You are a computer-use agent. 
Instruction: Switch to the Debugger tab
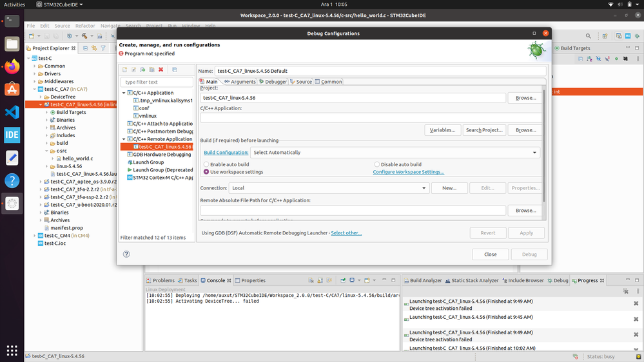coord(273,82)
